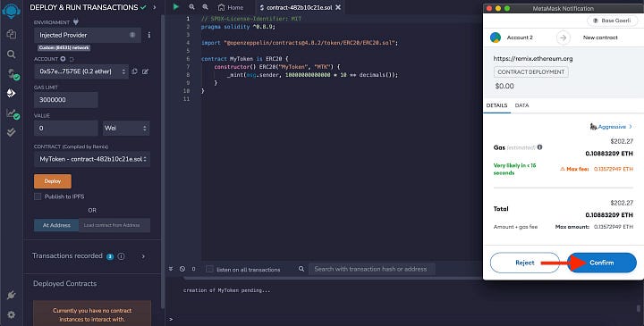Click the terminal search magnifier icon
Screen dimensions: 644x326
coord(301,269)
